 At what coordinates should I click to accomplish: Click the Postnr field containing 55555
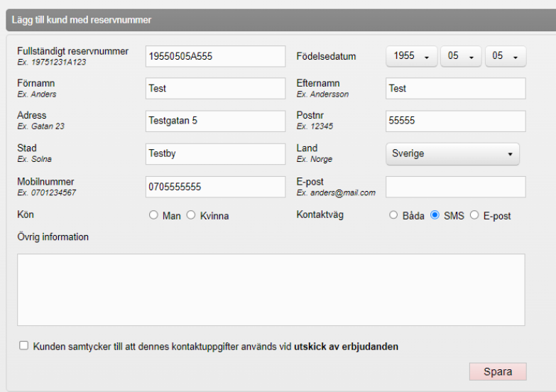pyautogui.click(x=455, y=121)
